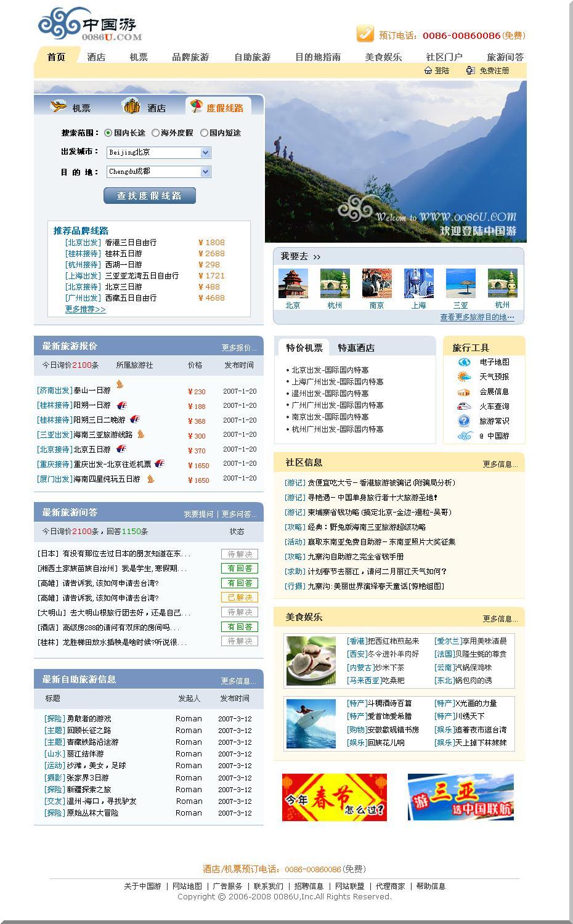The image size is (573, 924).
Task: Click the 查找度假线路 search button
Action: pyautogui.click(x=150, y=195)
